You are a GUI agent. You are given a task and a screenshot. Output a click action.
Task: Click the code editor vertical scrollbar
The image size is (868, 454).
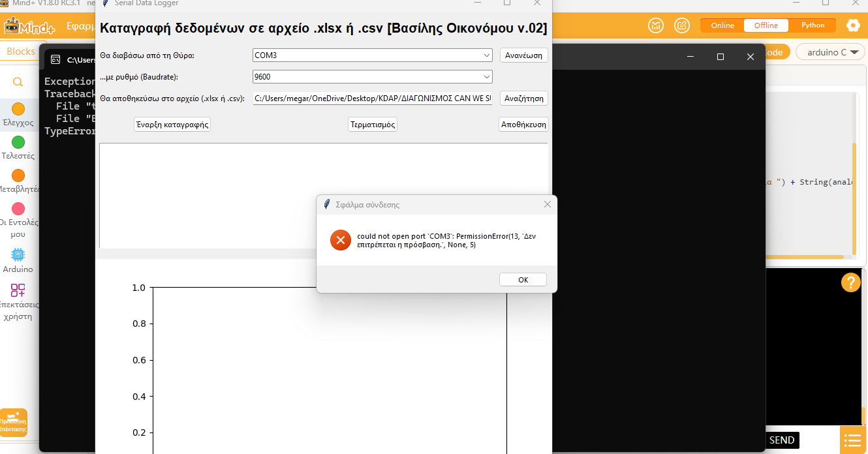click(x=854, y=196)
